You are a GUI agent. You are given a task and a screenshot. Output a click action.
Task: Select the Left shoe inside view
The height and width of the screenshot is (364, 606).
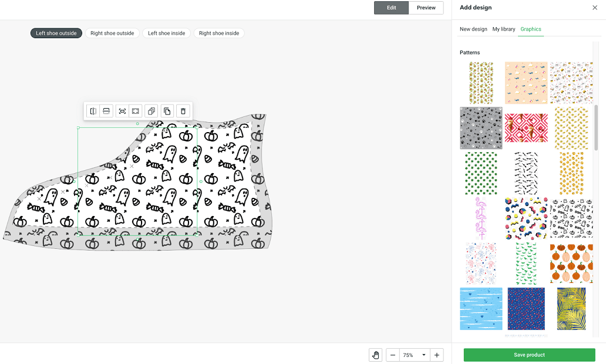pyautogui.click(x=166, y=33)
